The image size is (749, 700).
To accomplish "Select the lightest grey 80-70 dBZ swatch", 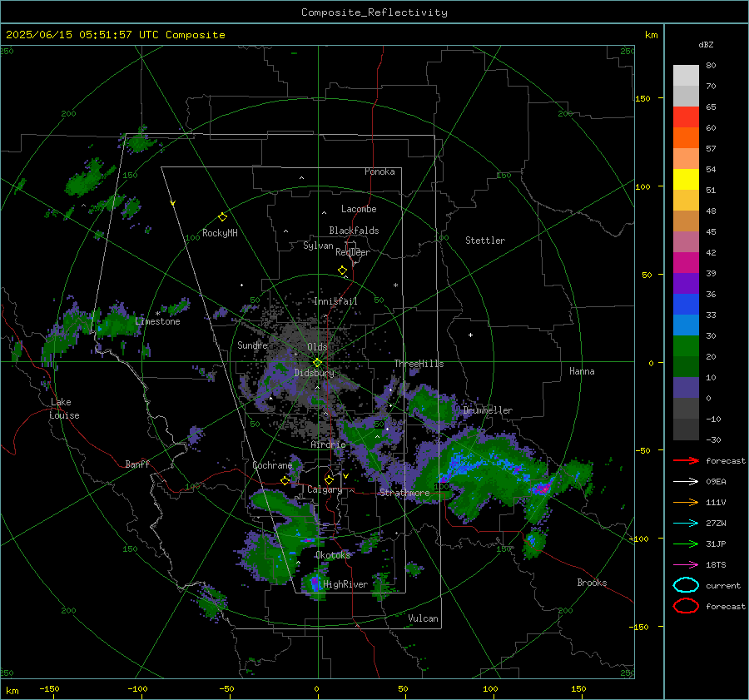I will [x=686, y=76].
